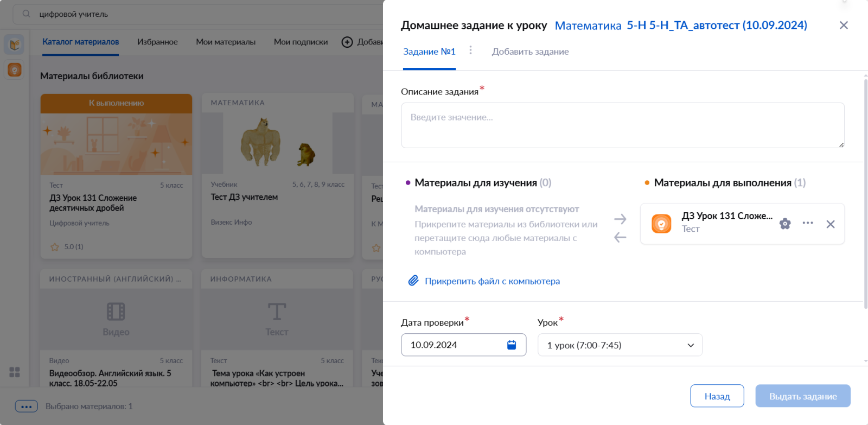
Task: Open the Мои подписки tab
Action: [x=301, y=42]
